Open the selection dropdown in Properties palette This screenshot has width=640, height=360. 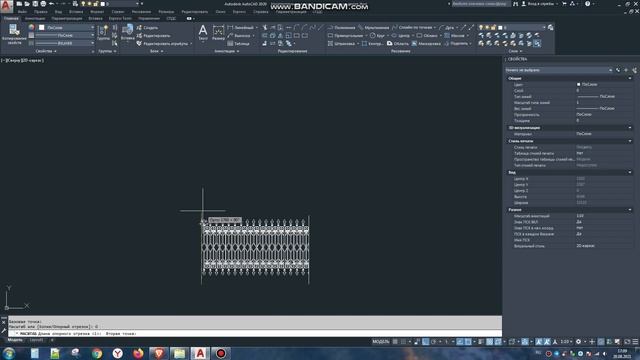point(558,70)
